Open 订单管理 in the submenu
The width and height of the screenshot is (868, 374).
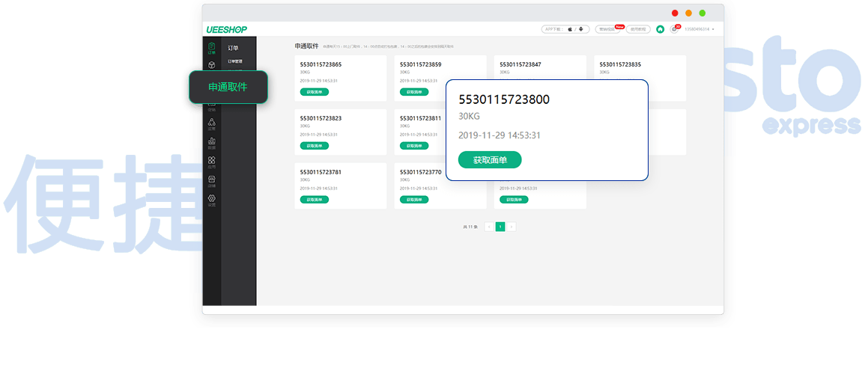pyautogui.click(x=235, y=61)
